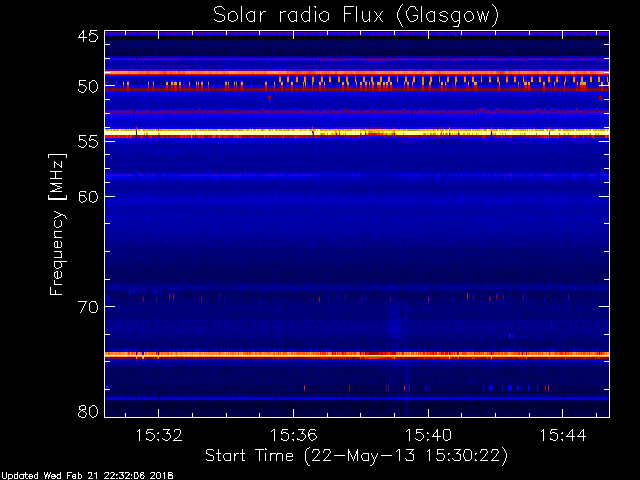This screenshot has height=480, width=640.
Task: Select the frequency tick label "70"
Action: tap(88, 307)
